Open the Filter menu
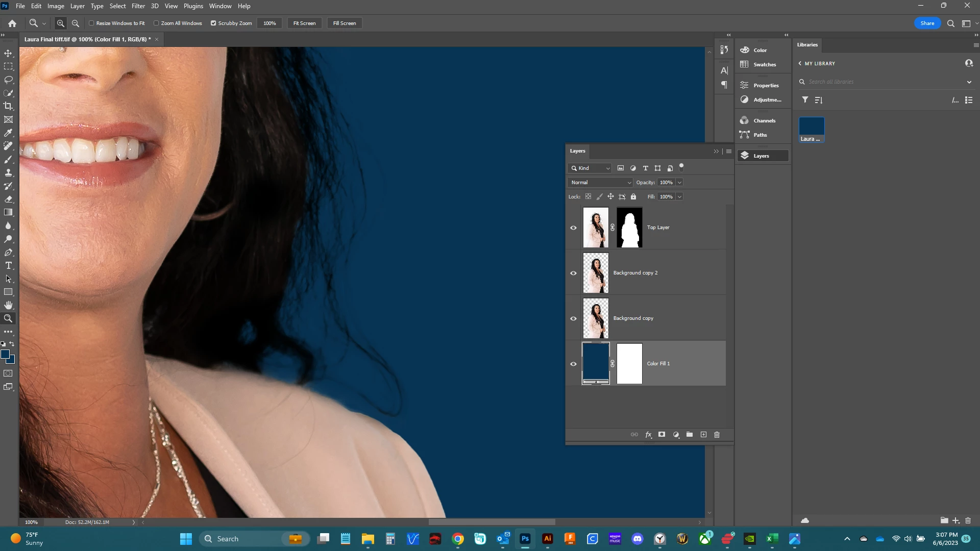This screenshot has width=980, height=551. (138, 6)
